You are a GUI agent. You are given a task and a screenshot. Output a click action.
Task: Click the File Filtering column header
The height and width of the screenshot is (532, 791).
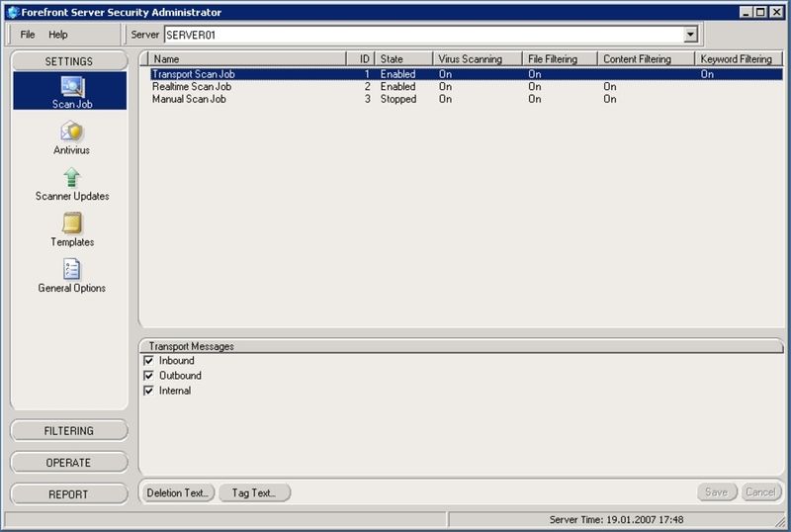pyautogui.click(x=560, y=59)
